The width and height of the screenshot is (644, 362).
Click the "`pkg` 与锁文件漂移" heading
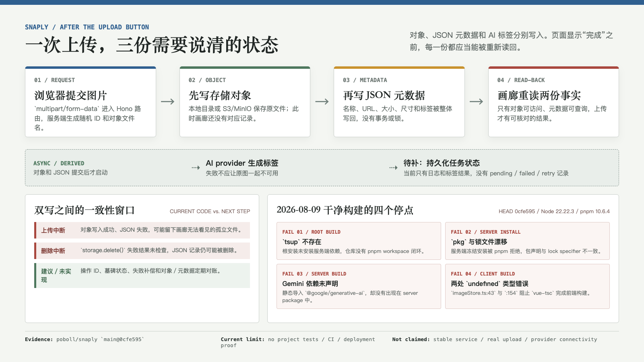pyautogui.click(x=479, y=242)
